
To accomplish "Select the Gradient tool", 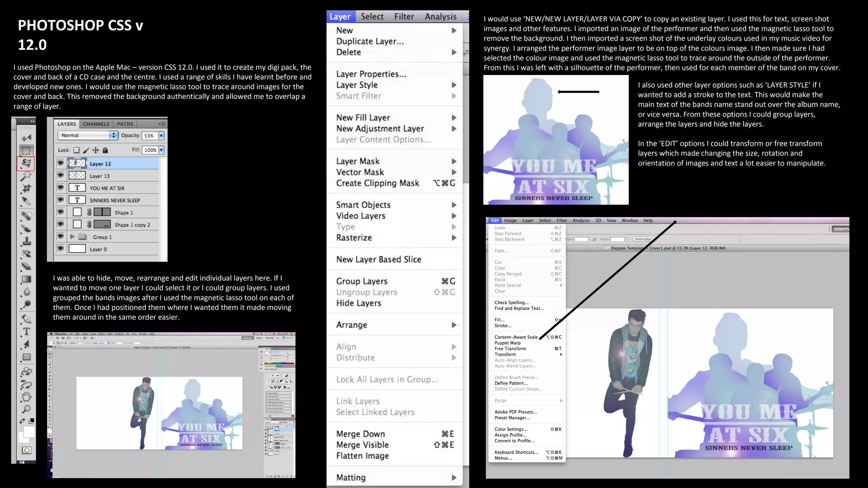I will (x=26, y=279).
